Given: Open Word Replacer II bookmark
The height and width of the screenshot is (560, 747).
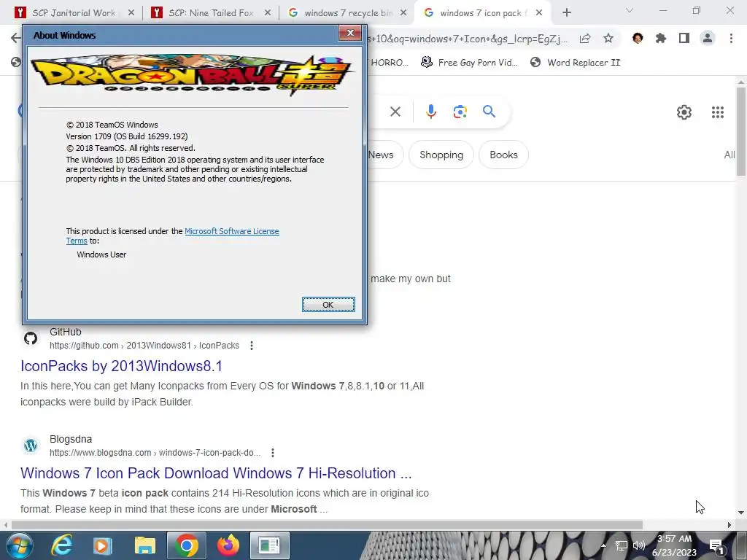Looking at the screenshot, I should pos(576,63).
